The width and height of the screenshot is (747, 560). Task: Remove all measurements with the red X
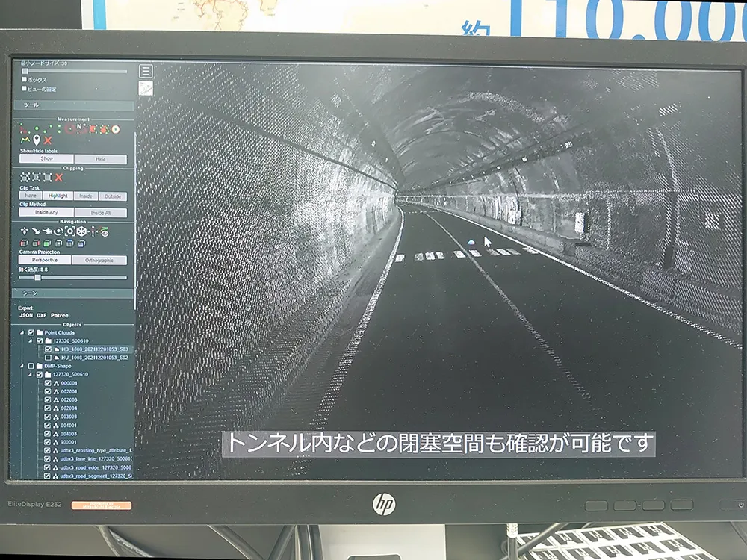pos(48,140)
